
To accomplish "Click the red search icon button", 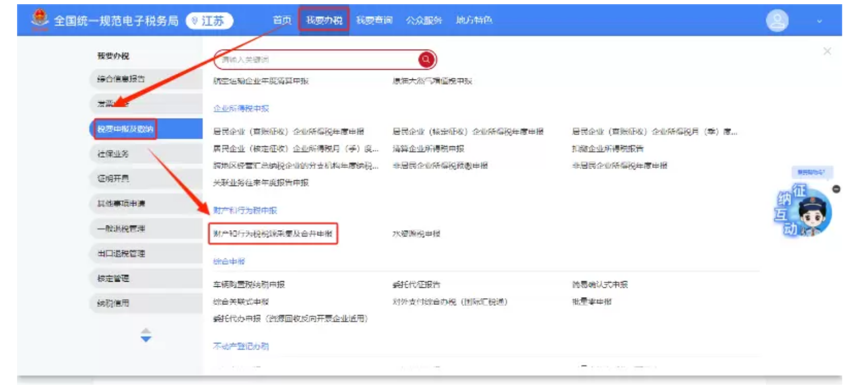I will point(426,59).
